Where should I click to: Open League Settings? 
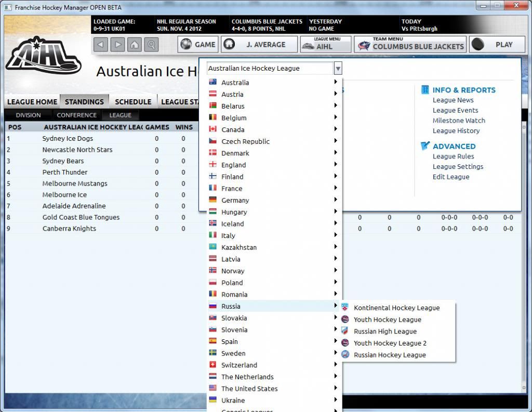click(x=458, y=166)
